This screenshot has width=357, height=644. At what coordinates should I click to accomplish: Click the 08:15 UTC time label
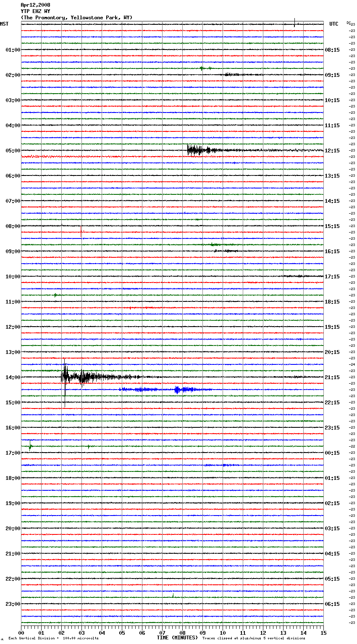tap(332, 50)
